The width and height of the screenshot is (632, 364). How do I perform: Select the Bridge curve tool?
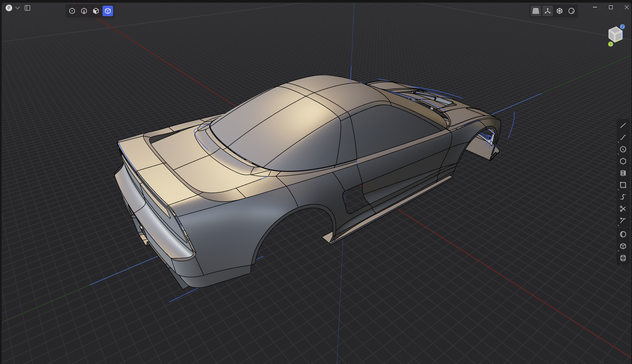click(x=623, y=197)
